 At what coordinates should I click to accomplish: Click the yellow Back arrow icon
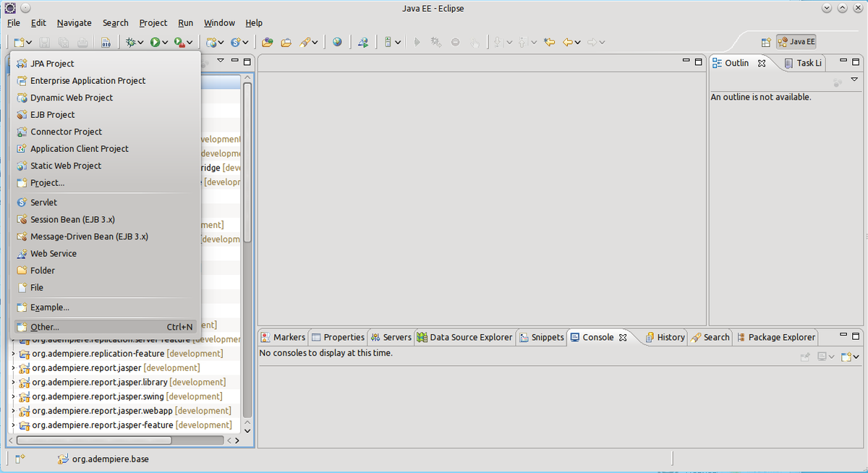(568, 42)
